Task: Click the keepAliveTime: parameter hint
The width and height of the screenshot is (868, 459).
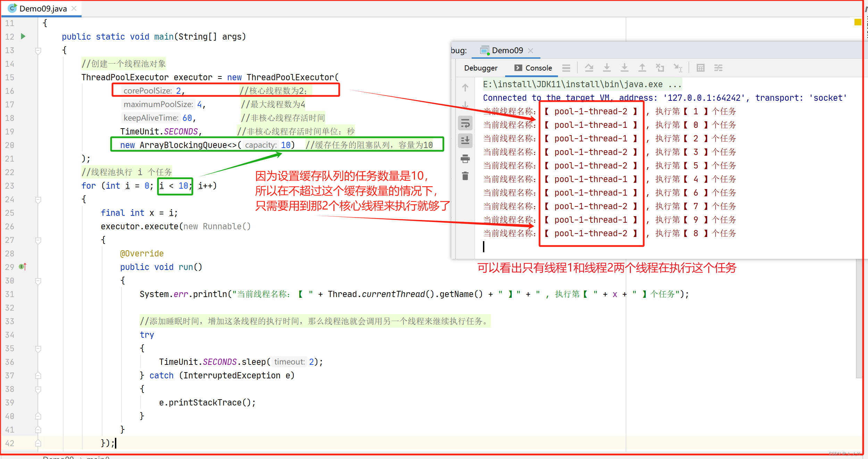Action: tap(151, 118)
